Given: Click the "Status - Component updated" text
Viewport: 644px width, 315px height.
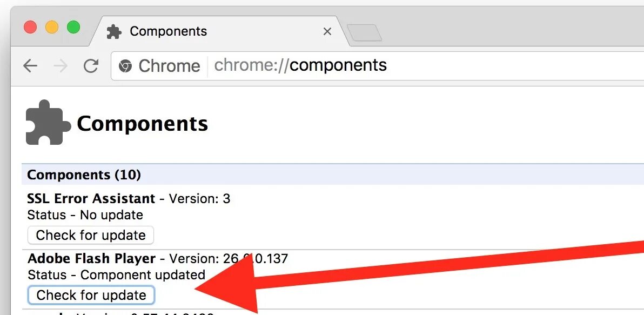Looking at the screenshot, I should point(116,275).
